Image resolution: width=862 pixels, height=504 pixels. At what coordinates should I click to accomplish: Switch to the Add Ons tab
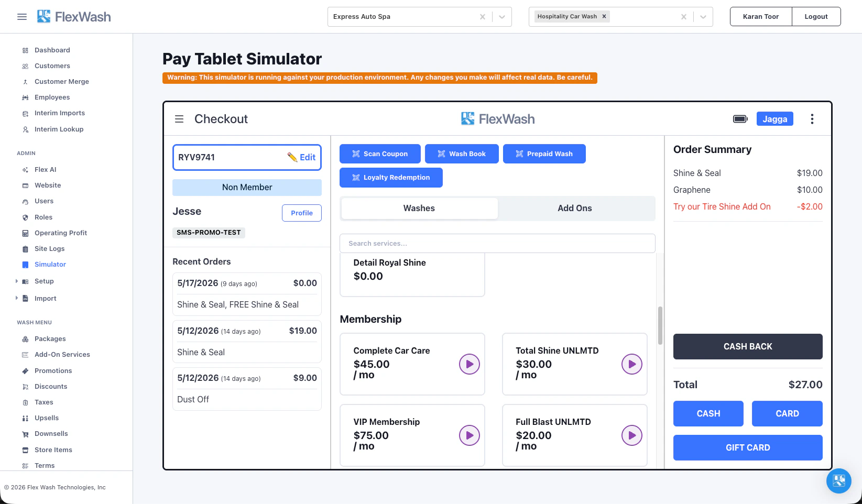tap(575, 209)
